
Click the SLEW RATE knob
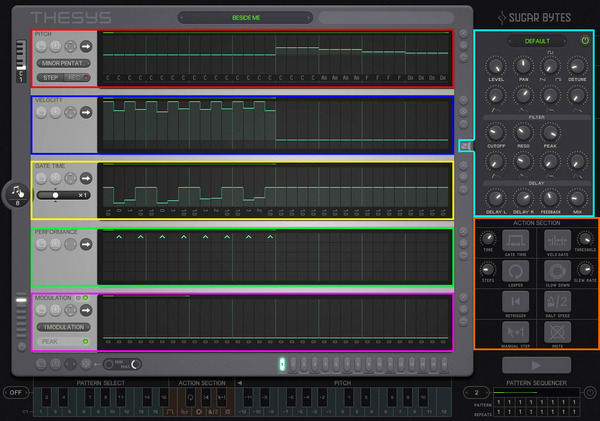(x=585, y=269)
